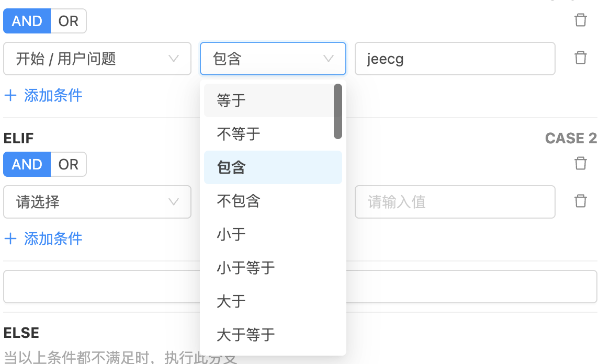Set ELIF case logic to AND

click(27, 164)
